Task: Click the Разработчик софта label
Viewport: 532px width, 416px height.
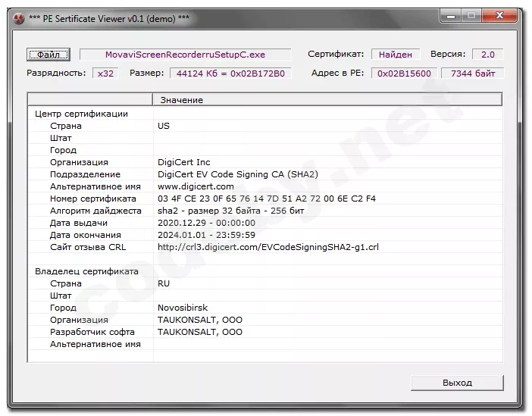Action: click(92, 332)
